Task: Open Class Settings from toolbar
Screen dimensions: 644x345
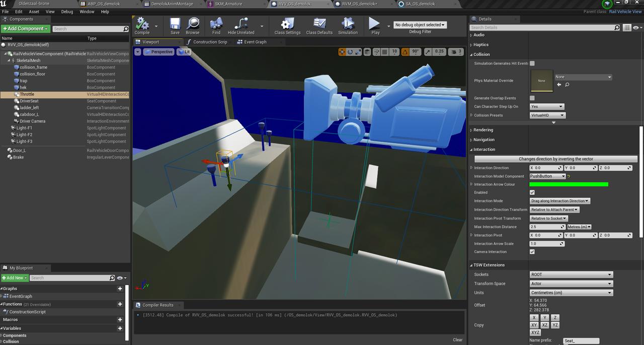Action: coord(287,26)
